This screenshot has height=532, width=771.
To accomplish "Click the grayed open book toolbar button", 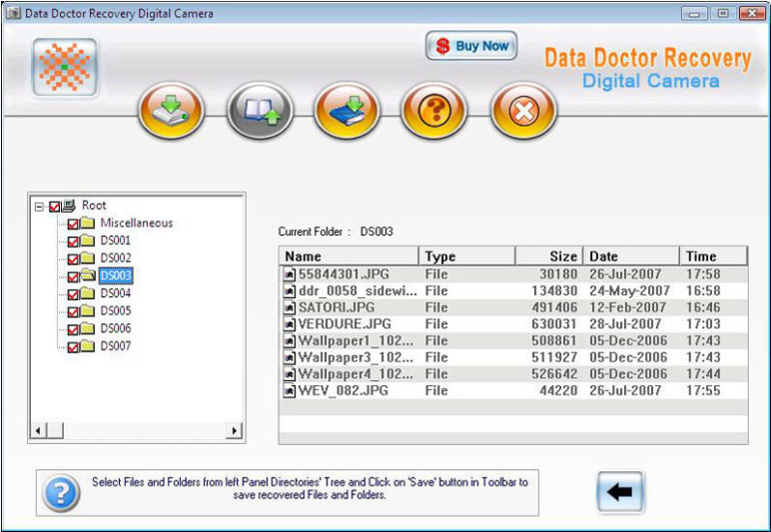I will point(260,110).
